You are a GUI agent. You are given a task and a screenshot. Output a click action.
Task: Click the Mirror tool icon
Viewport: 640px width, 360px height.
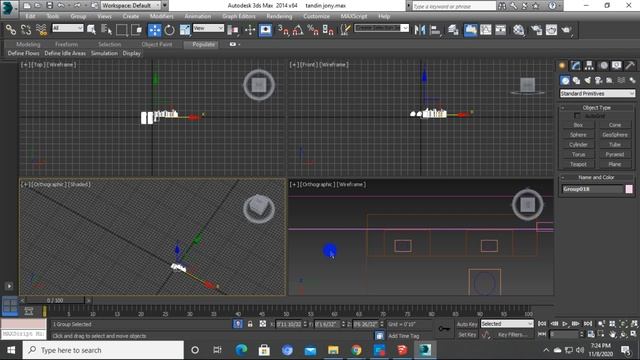point(420,30)
